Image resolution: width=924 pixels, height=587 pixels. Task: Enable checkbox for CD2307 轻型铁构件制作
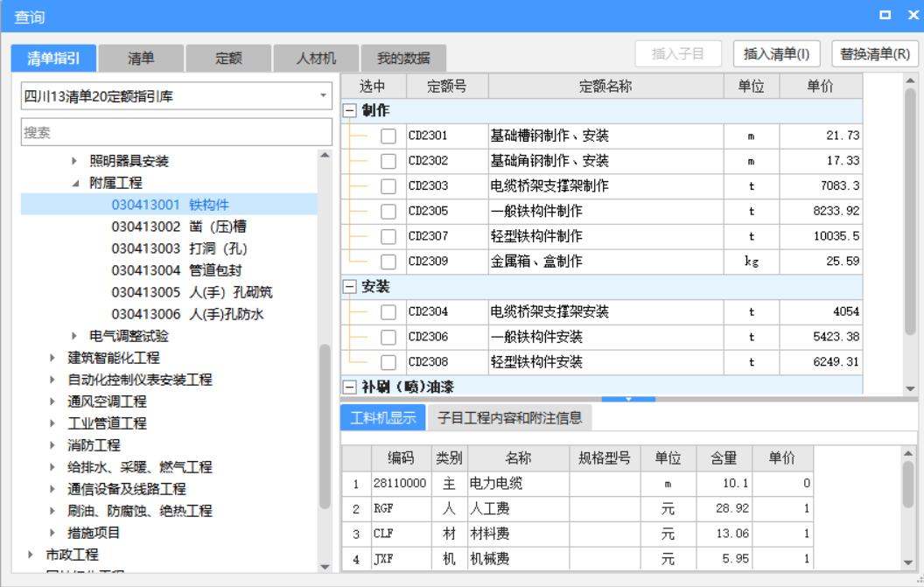(388, 236)
